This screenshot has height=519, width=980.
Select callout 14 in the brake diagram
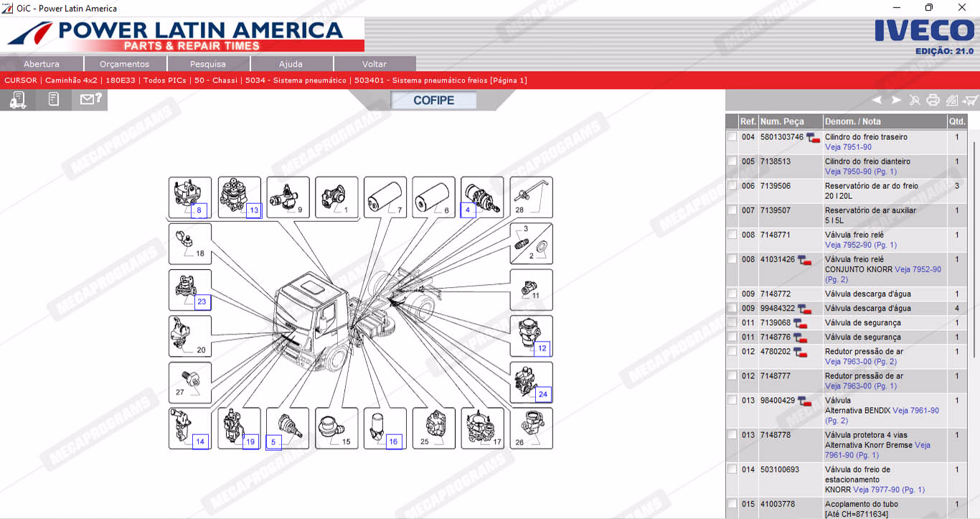[200, 441]
